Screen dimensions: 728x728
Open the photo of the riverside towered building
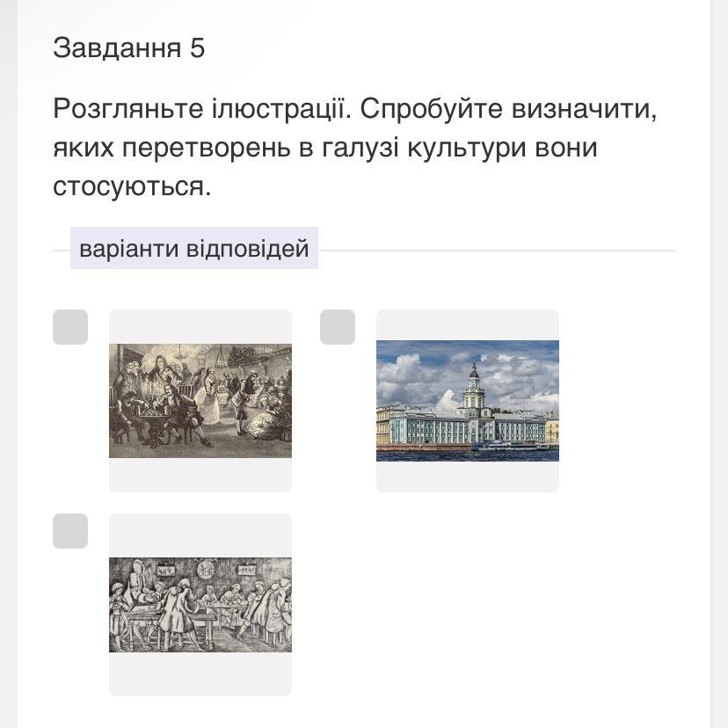click(468, 401)
